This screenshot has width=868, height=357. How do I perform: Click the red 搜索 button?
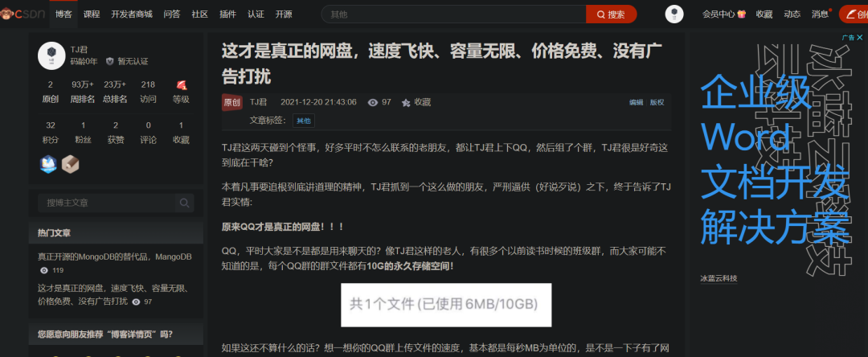click(x=611, y=14)
